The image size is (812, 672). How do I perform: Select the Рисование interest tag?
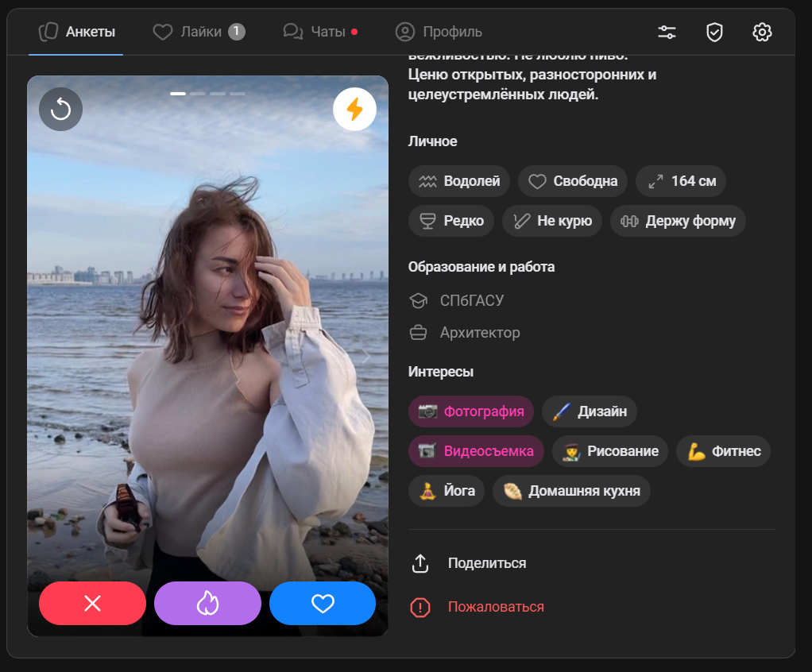click(x=610, y=451)
